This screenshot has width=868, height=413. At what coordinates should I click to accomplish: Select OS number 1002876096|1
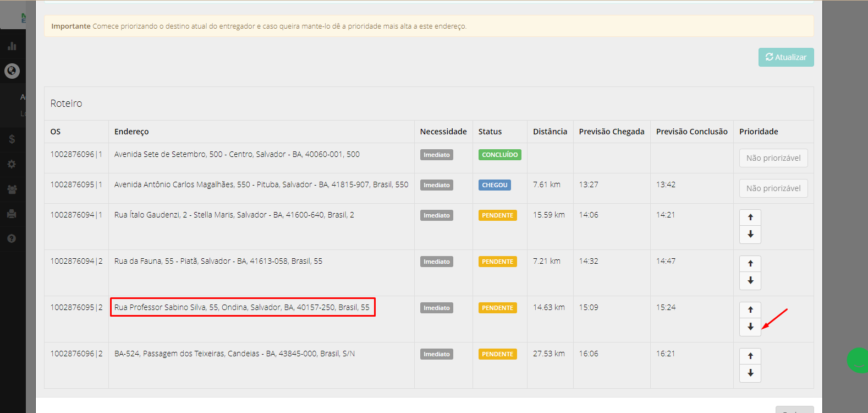[76, 154]
